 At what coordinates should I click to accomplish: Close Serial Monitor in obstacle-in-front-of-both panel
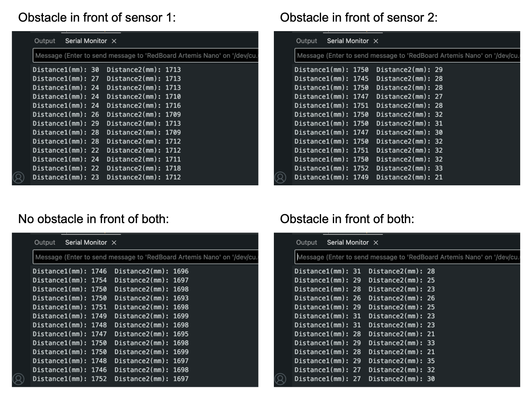pyautogui.click(x=376, y=243)
